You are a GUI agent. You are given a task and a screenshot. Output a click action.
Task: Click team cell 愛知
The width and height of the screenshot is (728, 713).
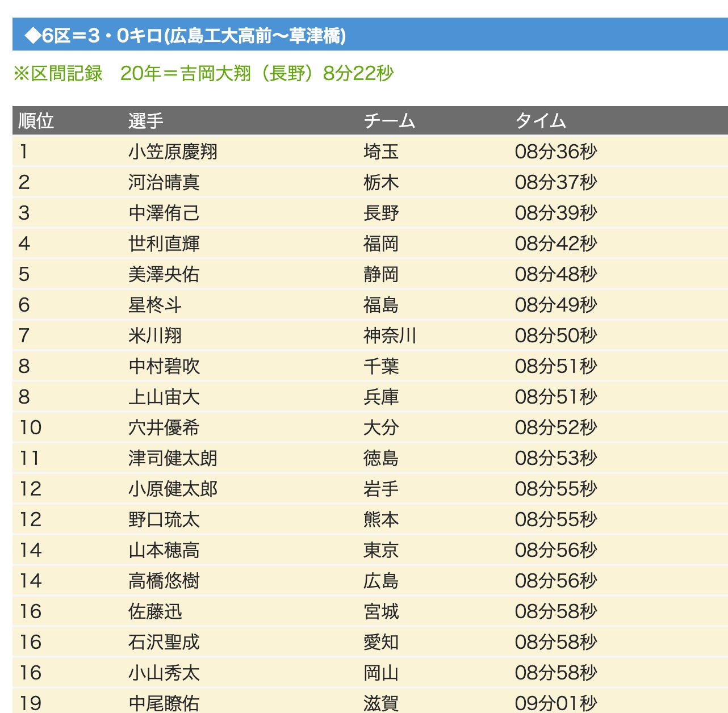(x=381, y=642)
